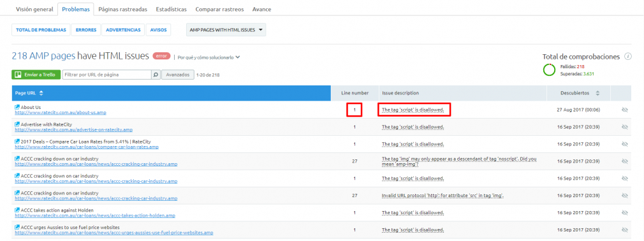Expand Por qué y cómo solucionarlo
The image size is (644, 241).
click(209, 57)
